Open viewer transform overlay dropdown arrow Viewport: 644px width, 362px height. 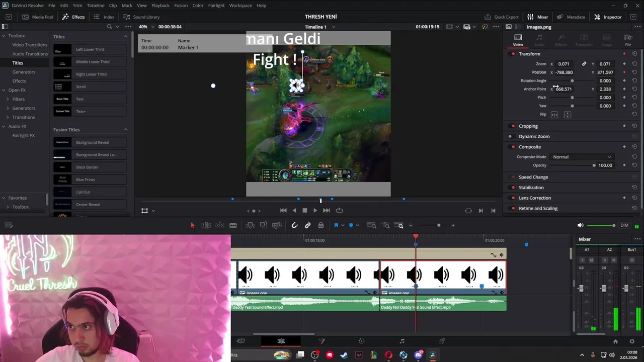[x=153, y=211]
